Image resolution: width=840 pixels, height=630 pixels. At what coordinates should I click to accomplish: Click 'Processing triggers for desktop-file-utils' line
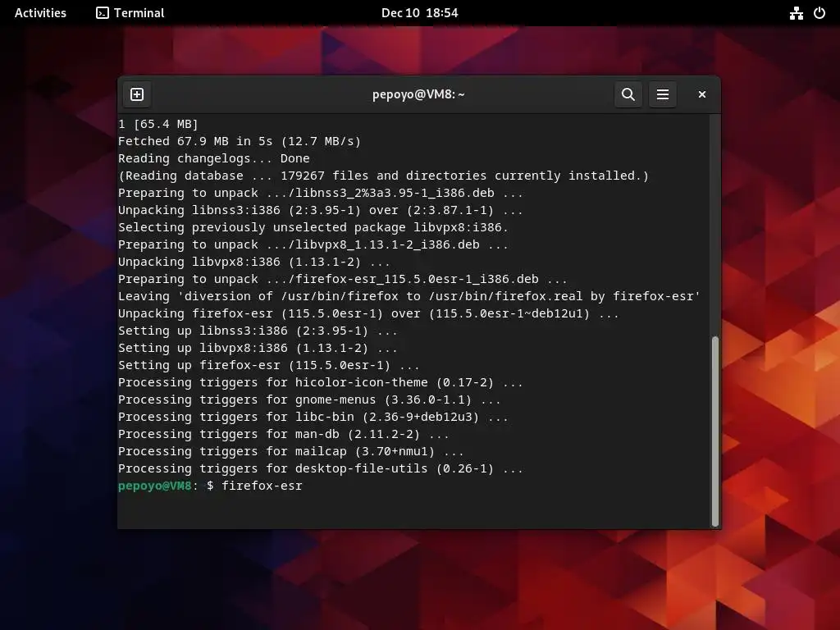click(321, 468)
